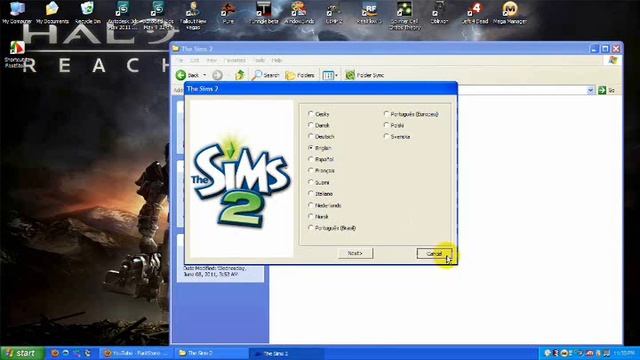640x360 pixels.
Task: Launch the Pure game shortcut
Action: pos(228,13)
